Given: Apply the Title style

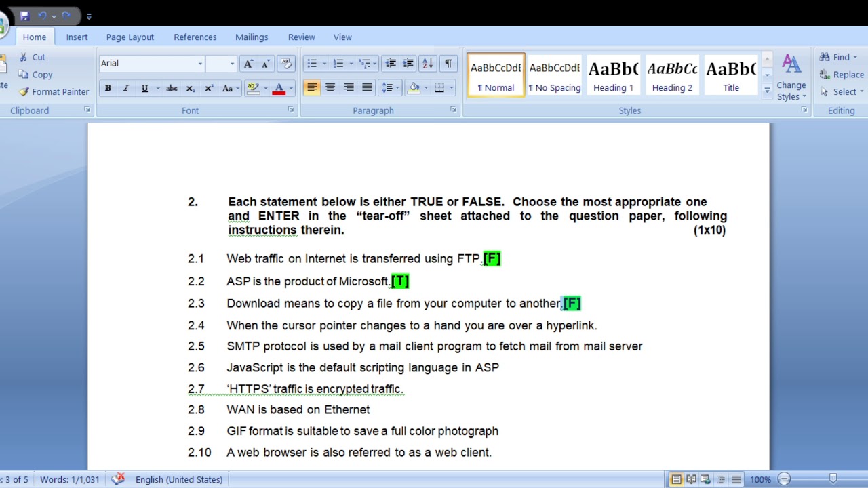Looking at the screenshot, I should 731,75.
